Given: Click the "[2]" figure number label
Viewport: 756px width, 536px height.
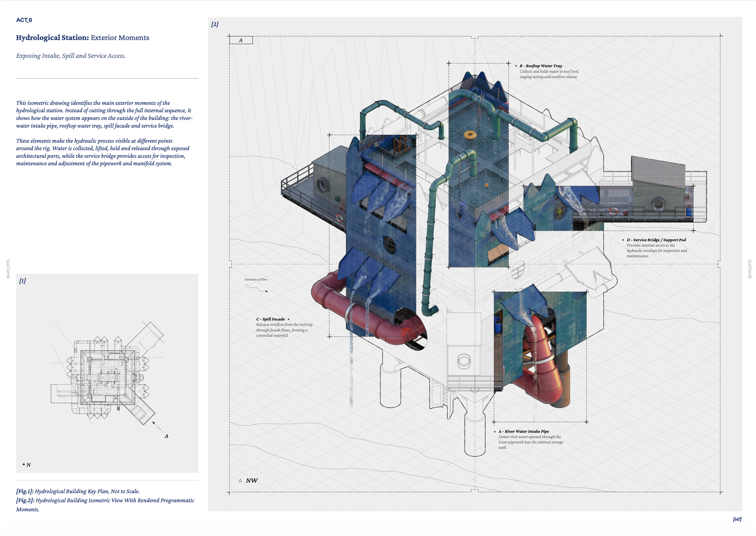Looking at the screenshot, I should coord(215,24).
